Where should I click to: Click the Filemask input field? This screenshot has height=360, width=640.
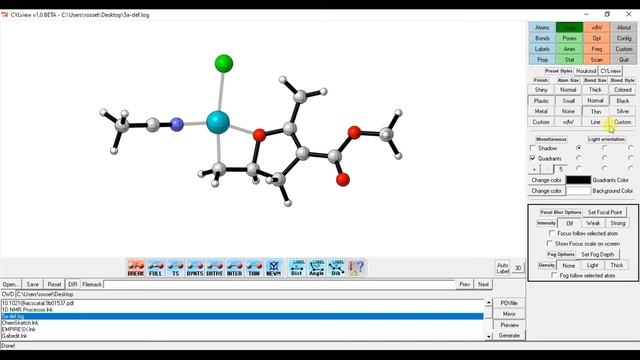(279, 284)
